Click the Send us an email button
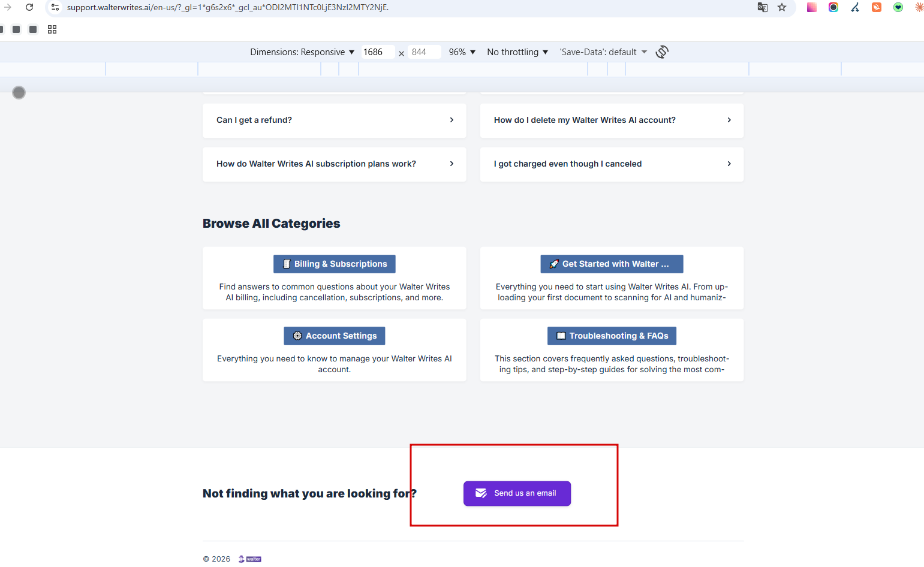 [517, 493]
